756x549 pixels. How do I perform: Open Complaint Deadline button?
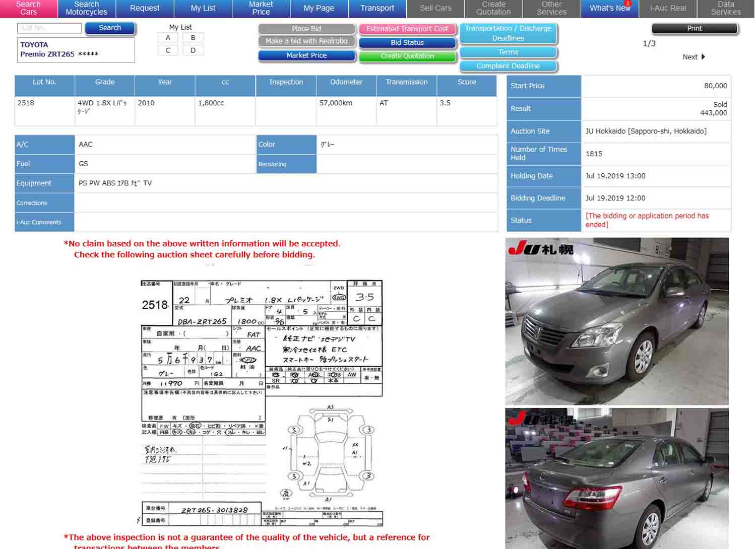pos(508,66)
